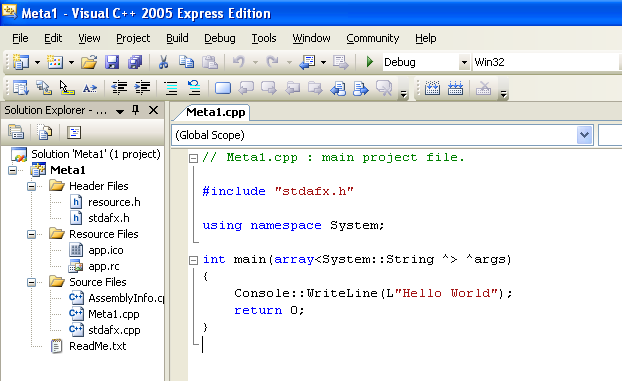Click the Navigate Forward icon
This screenshot has width=622, height=381.
point(340,62)
